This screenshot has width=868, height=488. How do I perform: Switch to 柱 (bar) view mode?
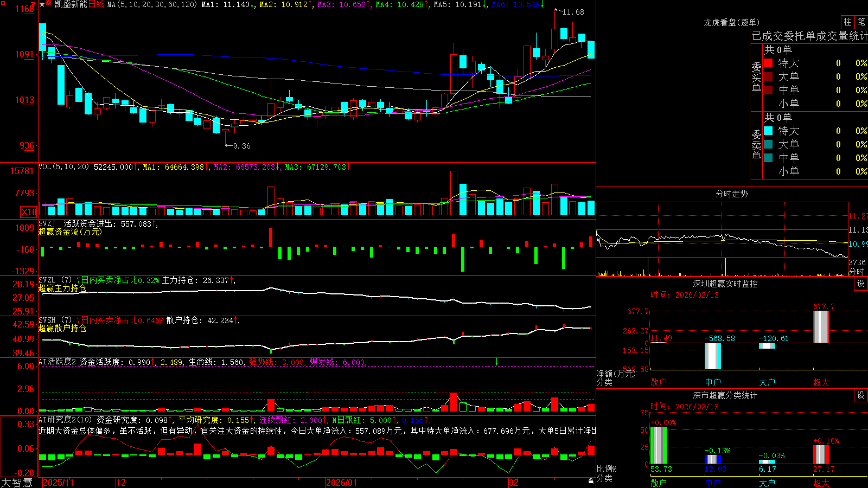click(847, 22)
